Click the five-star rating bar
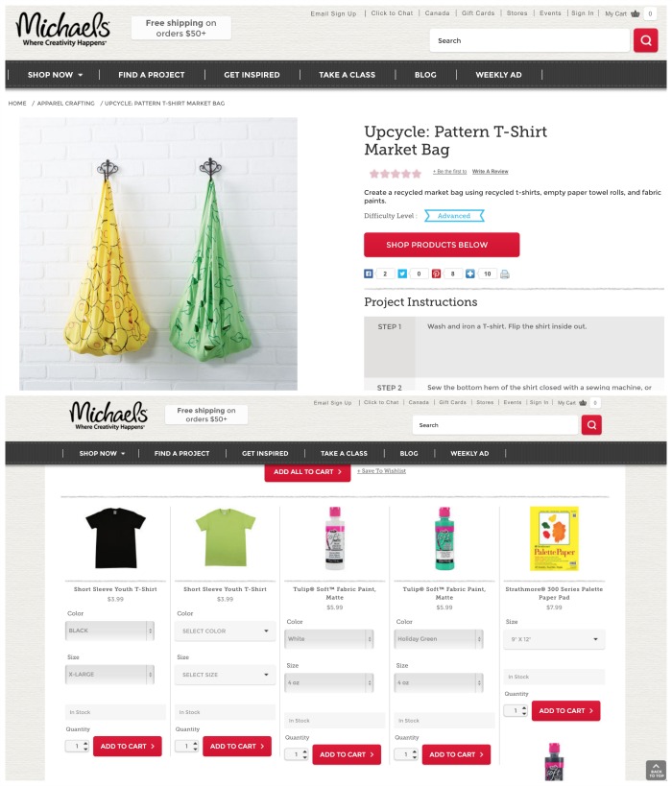 click(396, 174)
